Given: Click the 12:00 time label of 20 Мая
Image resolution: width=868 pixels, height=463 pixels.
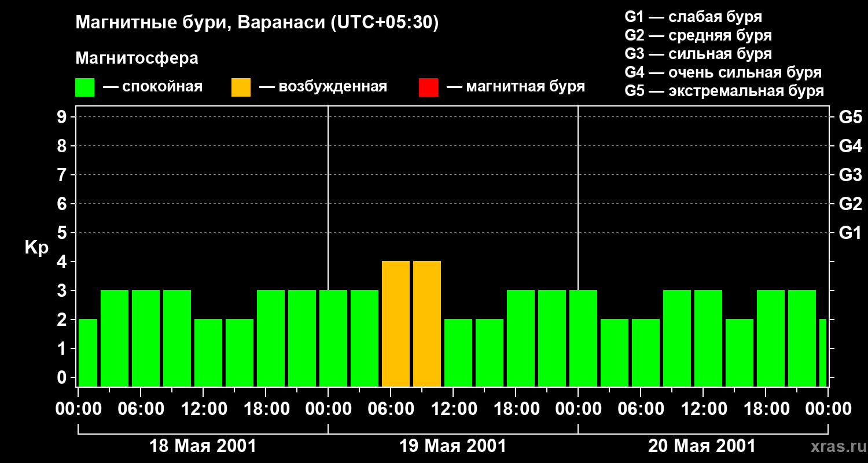Looking at the screenshot, I should [703, 409].
